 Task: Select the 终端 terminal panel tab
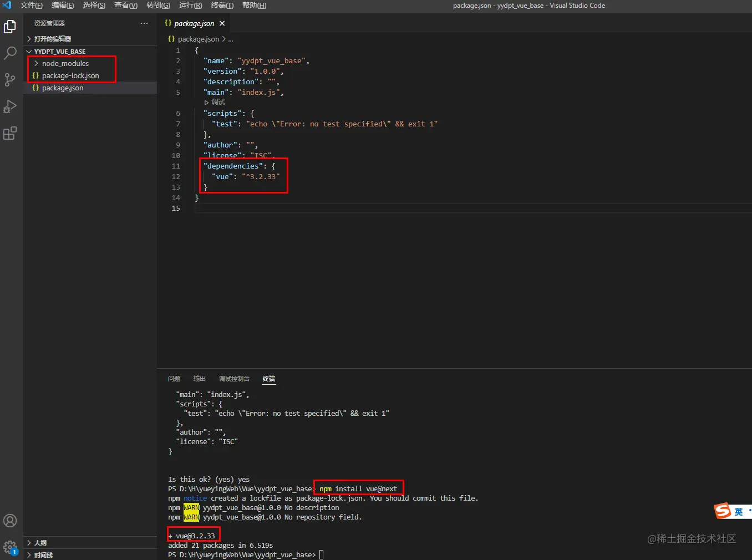(269, 379)
